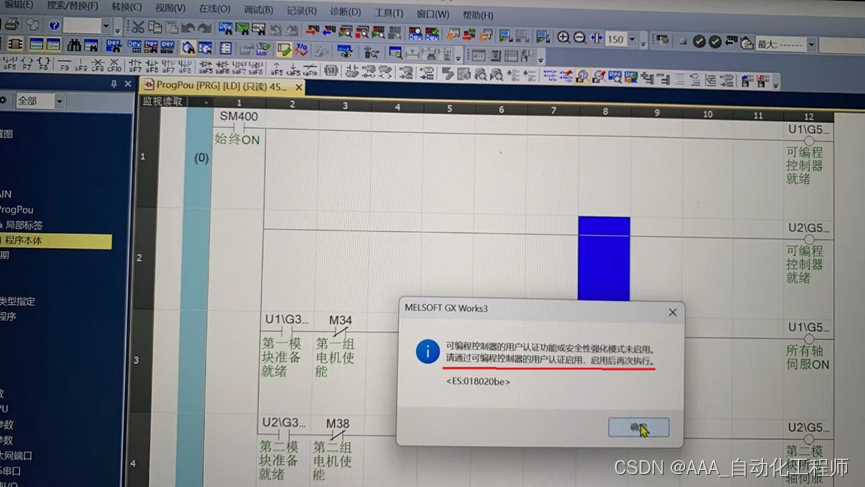865x487 pixels.
Task: Click the fit-width zoom icon beside 150
Action: (x=596, y=38)
